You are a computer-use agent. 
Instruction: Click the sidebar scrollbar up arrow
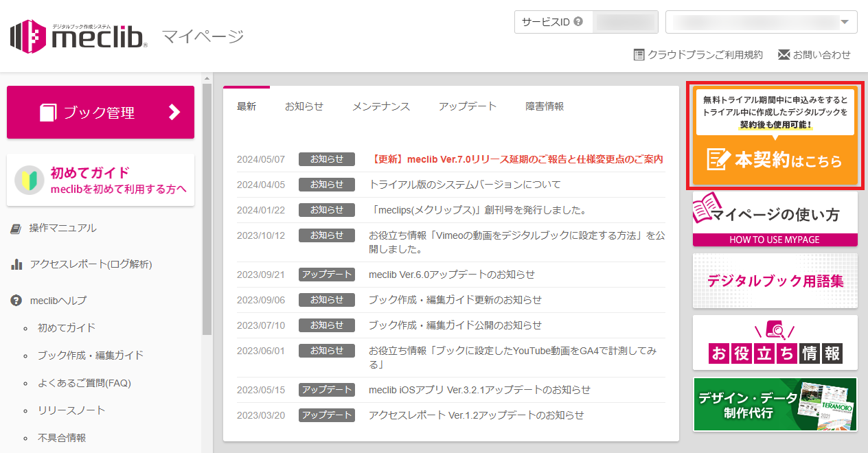point(207,79)
